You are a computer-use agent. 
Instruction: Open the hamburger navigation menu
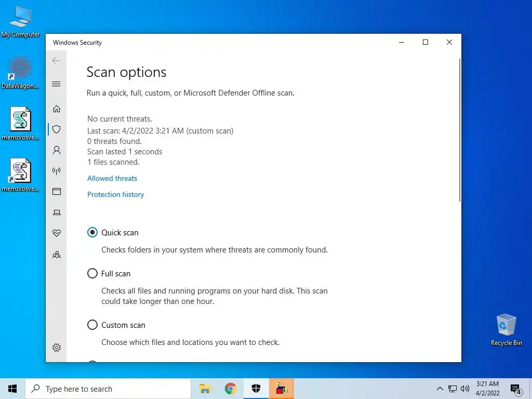(x=56, y=84)
